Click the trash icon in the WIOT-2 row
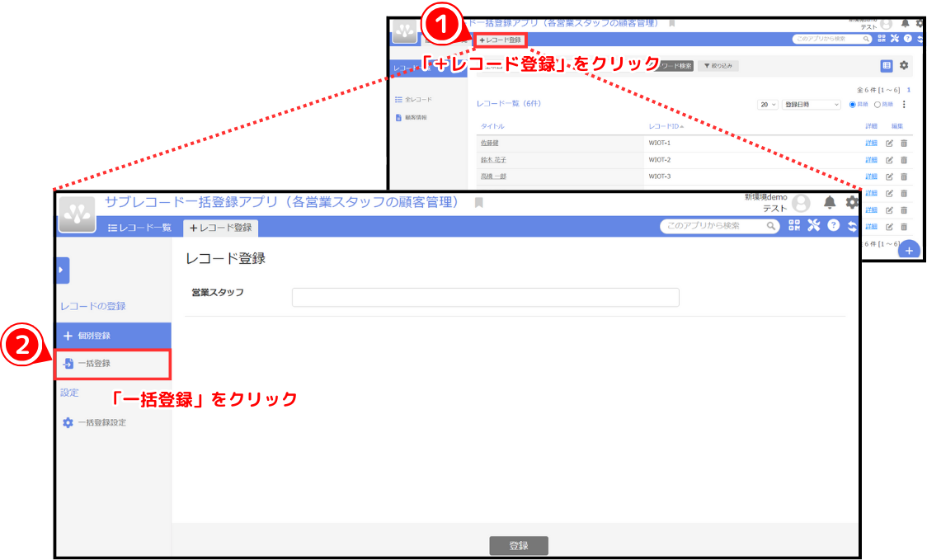 [904, 160]
